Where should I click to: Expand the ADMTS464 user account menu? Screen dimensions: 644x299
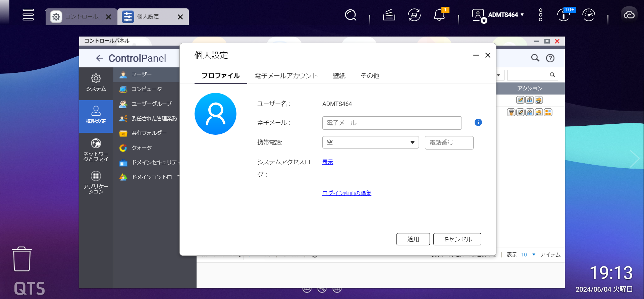point(498,15)
